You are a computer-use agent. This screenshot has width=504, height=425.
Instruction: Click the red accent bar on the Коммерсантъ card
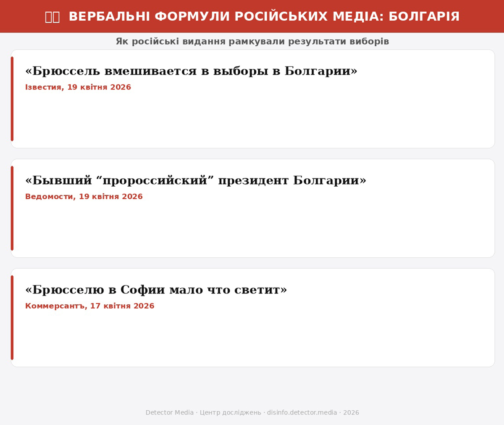tap(12, 317)
